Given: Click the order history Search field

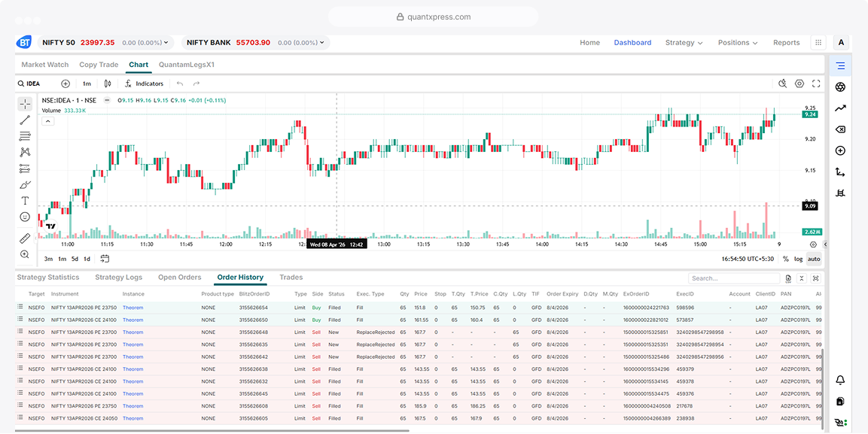Looking at the screenshot, I should (733, 278).
